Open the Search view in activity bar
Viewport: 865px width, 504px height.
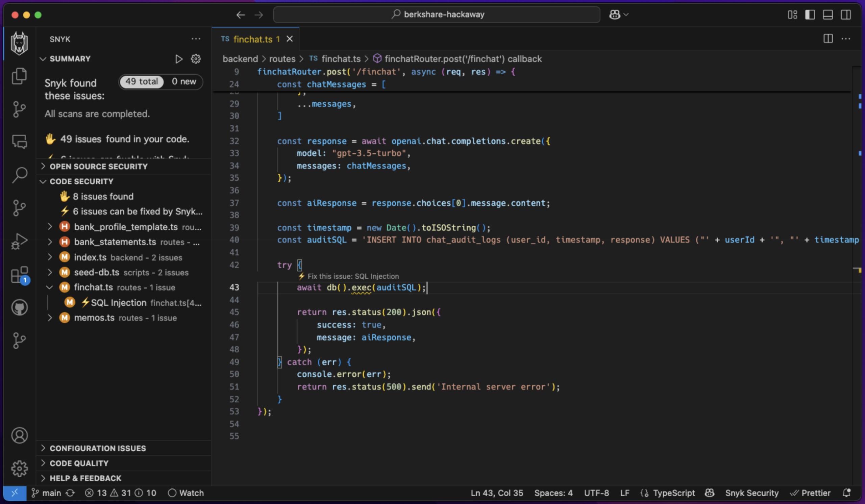point(19,175)
